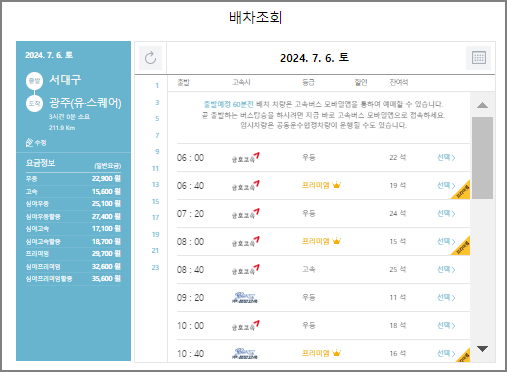Select the 10:00 우등 bus
Viewport: 507px width, 372px height.
tap(446, 325)
